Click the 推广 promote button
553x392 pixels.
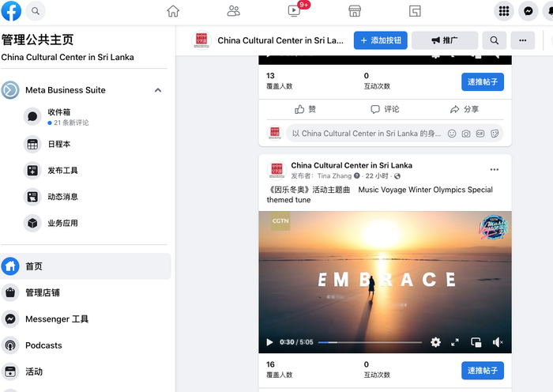coord(445,40)
